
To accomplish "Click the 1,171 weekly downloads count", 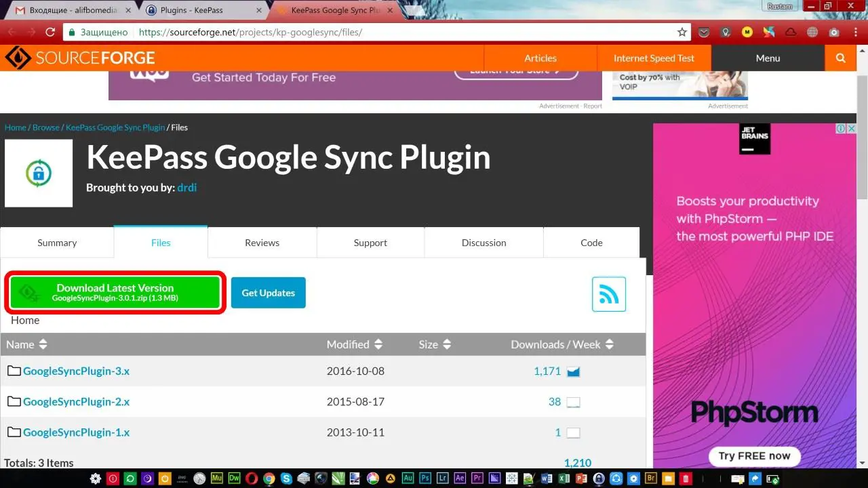I will tap(547, 371).
